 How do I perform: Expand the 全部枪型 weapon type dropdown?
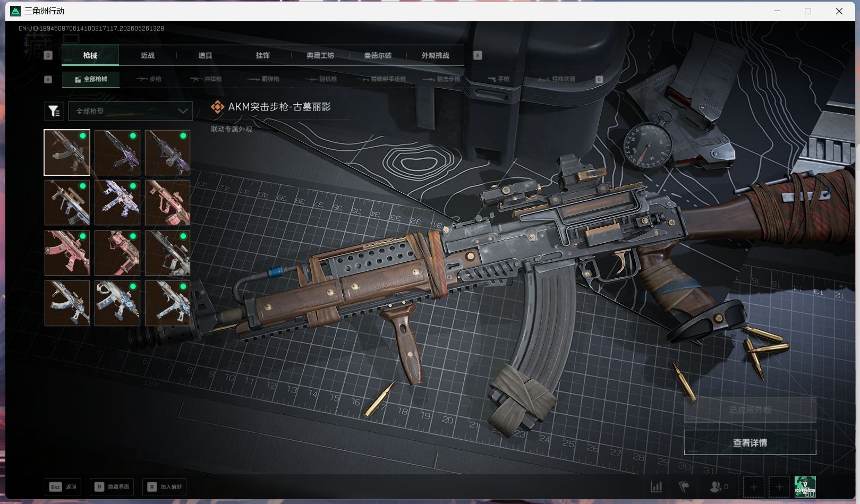[x=130, y=111]
